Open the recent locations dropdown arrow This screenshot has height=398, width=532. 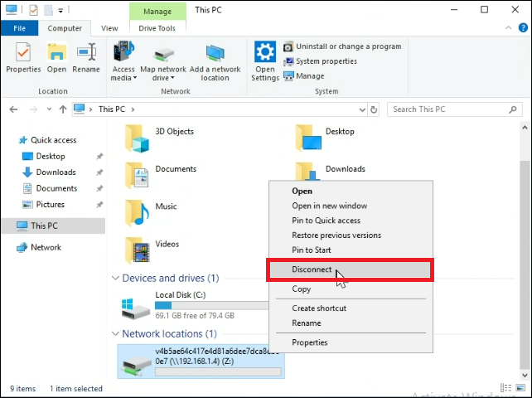49,109
